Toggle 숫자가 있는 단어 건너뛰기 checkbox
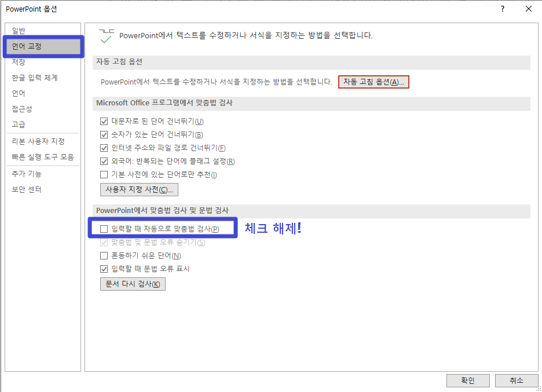Screen dimensions: 542x392 pos(104,134)
